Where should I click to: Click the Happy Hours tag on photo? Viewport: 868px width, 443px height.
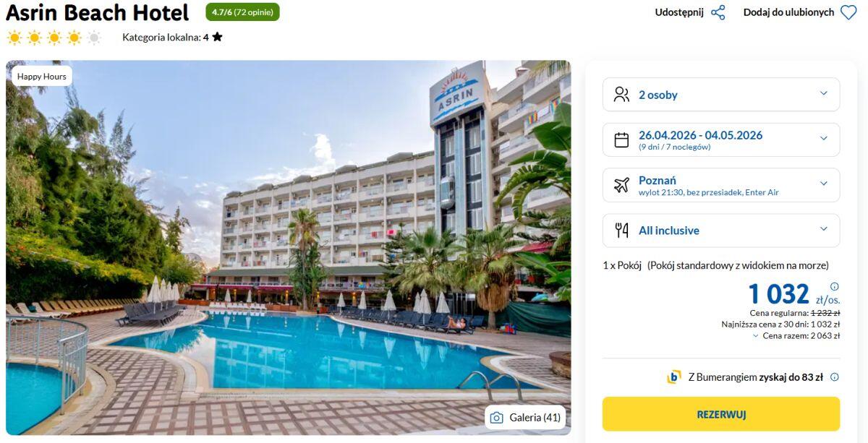tap(42, 76)
